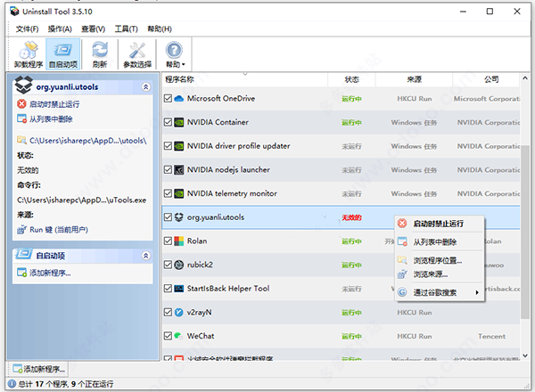Image resolution: width=535 pixels, height=392 pixels.
Task: Sort by the 状态 column header
Action: [351, 80]
